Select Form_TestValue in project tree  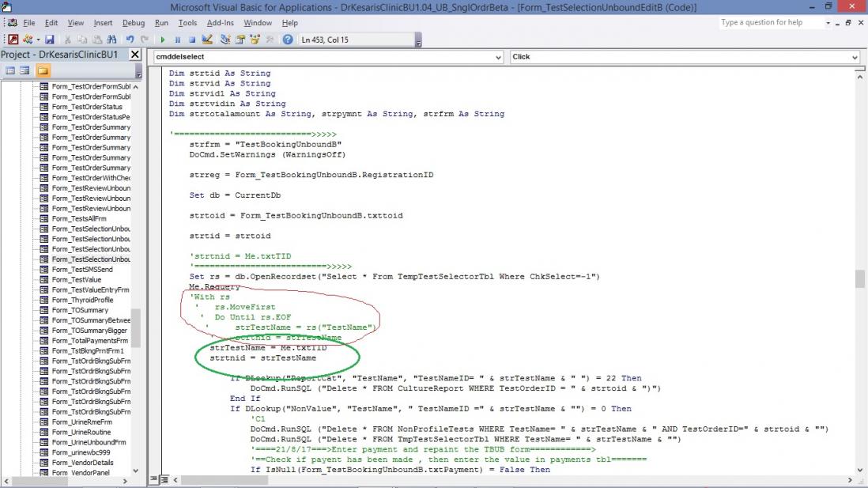point(77,280)
